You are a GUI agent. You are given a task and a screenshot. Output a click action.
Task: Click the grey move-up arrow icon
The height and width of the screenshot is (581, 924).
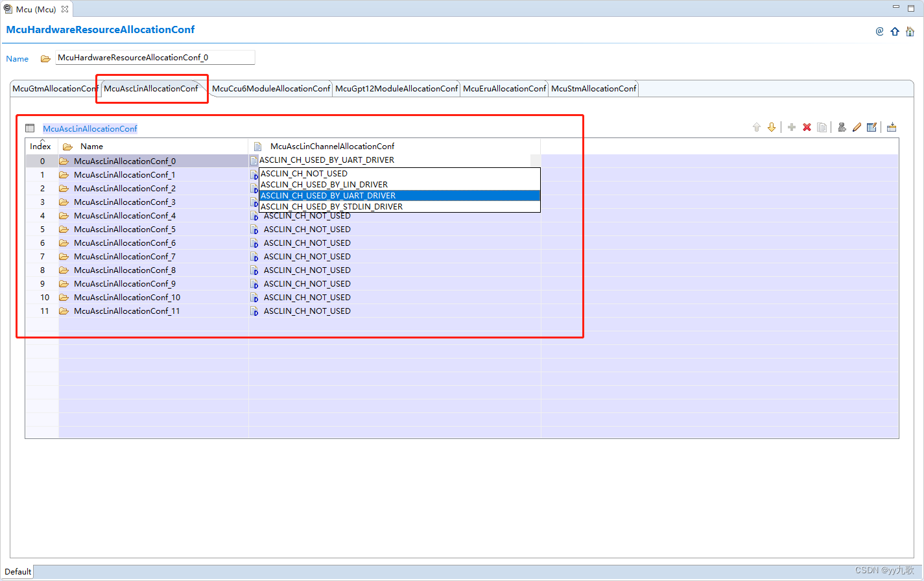(x=756, y=127)
